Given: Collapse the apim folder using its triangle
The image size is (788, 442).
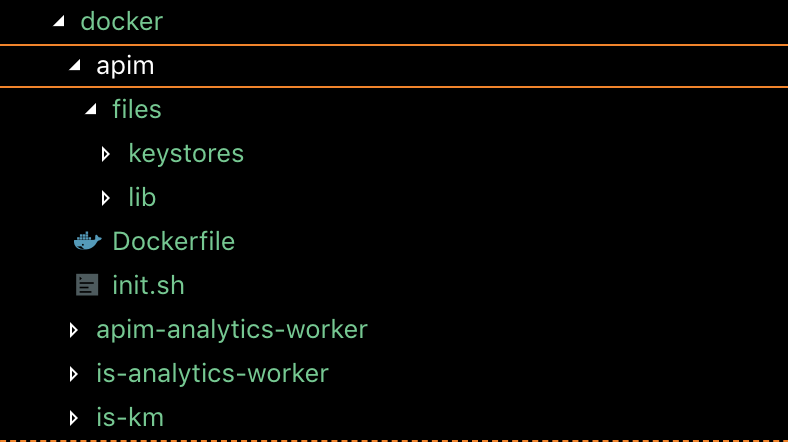Looking at the screenshot, I should [x=74, y=65].
